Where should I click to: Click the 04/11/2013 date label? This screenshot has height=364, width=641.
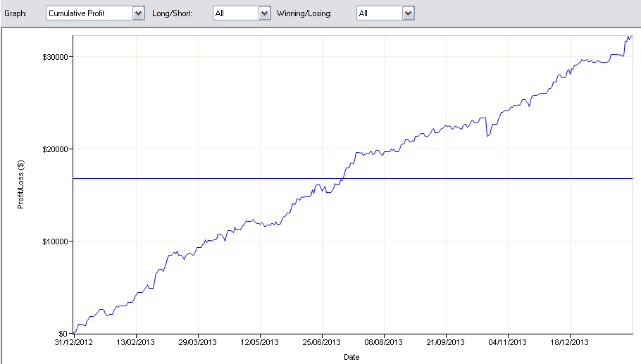click(507, 342)
